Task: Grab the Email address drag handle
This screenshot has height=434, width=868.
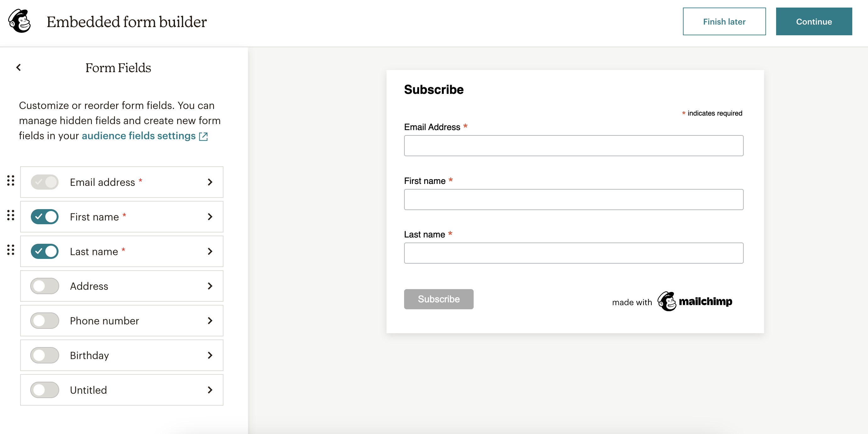Action: pyautogui.click(x=10, y=181)
